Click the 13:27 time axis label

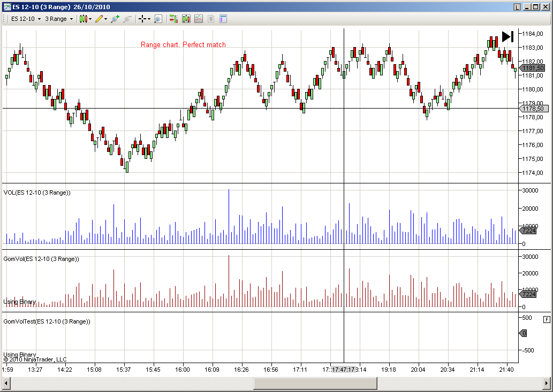[35, 370]
